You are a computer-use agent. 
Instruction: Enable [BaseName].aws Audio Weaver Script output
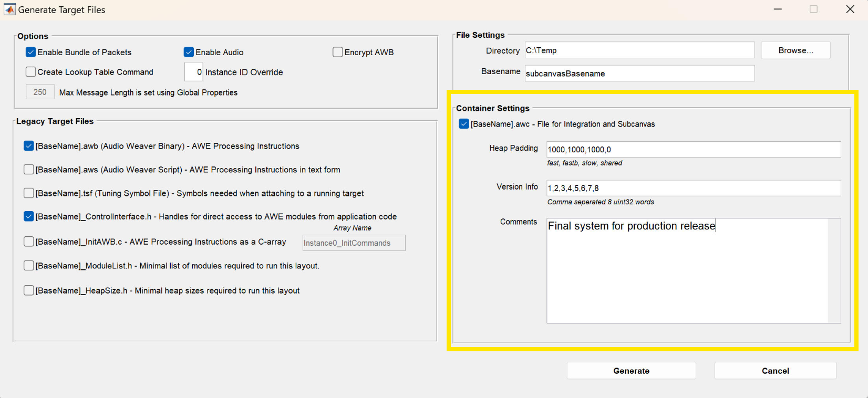[x=29, y=170]
